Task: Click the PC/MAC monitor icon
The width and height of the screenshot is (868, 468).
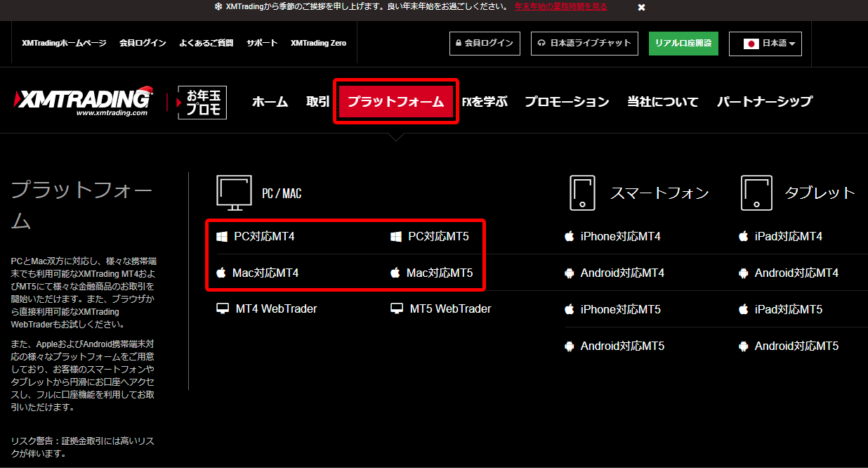Action: (234, 193)
